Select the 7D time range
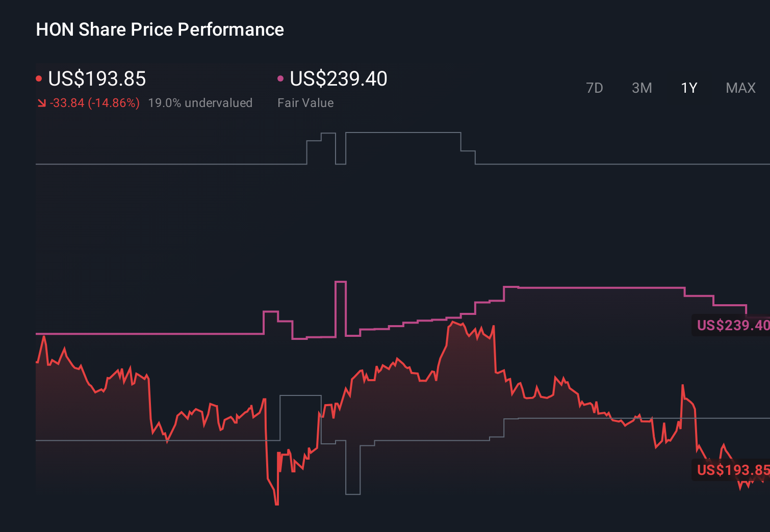 (x=595, y=88)
